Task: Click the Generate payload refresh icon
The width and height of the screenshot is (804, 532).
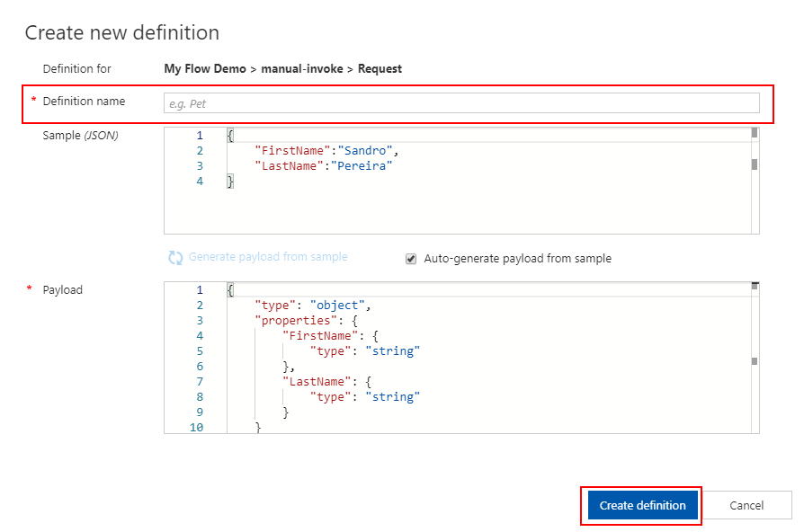Action: click(x=175, y=258)
